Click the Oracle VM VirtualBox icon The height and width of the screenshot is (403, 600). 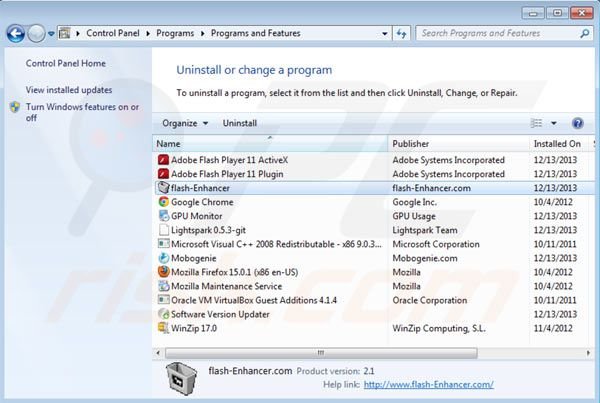point(163,300)
